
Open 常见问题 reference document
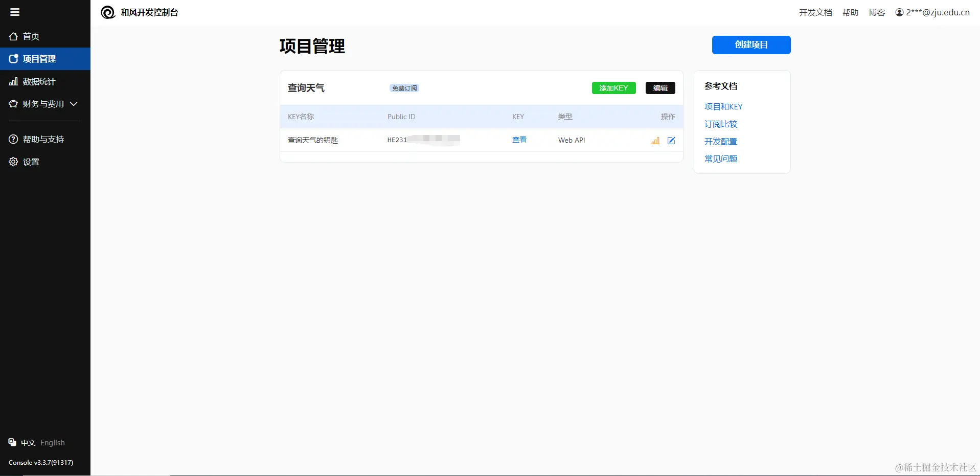pos(721,159)
